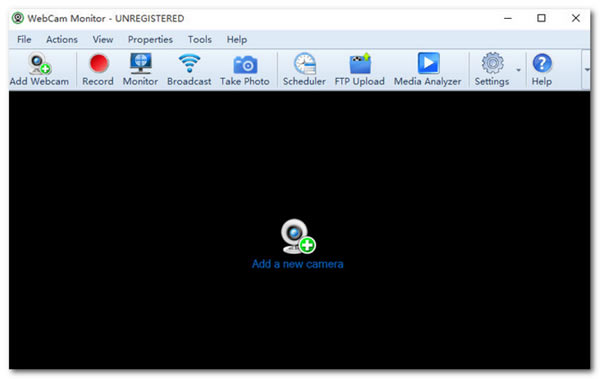
Task: Start recording with the red Record button
Action: [x=98, y=63]
